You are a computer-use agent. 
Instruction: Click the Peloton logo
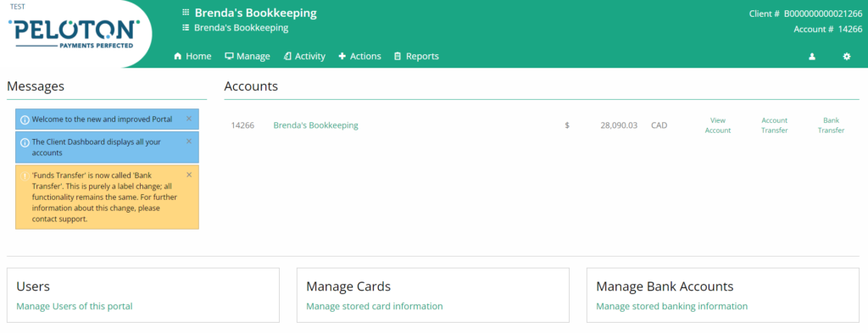75,34
